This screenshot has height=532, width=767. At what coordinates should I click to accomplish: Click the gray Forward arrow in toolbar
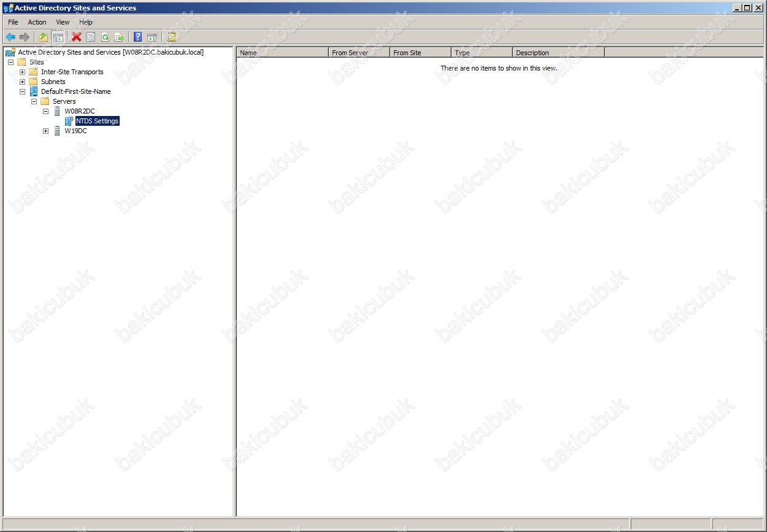25,37
